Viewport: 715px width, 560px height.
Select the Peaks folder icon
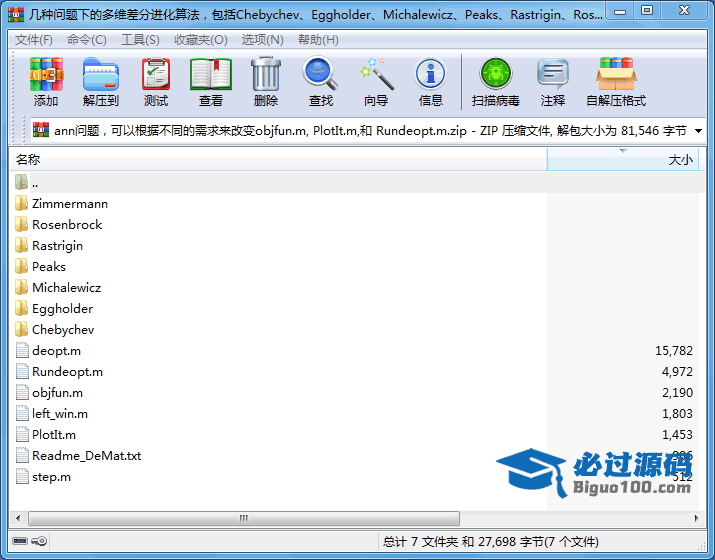point(21,266)
